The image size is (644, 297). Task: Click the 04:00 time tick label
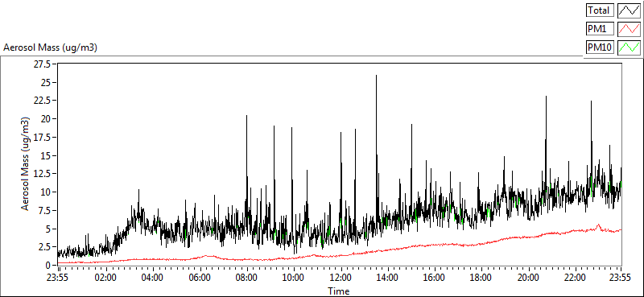[x=153, y=277]
